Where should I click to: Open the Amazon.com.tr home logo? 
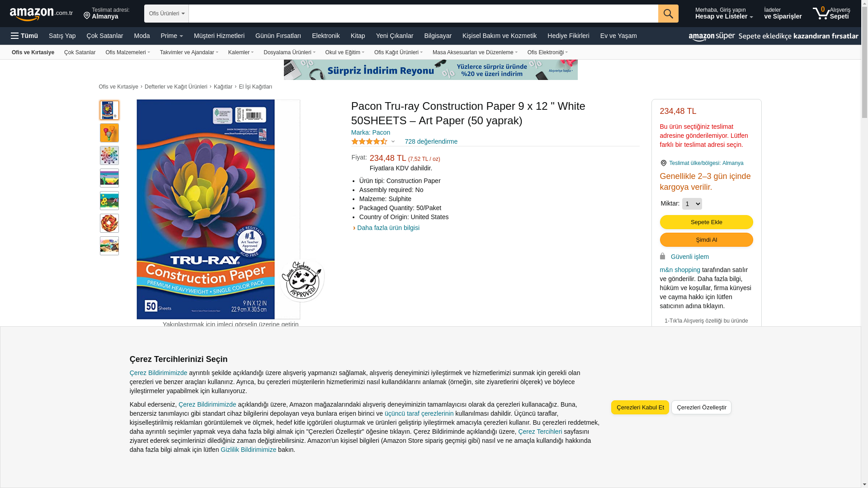[x=41, y=14]
